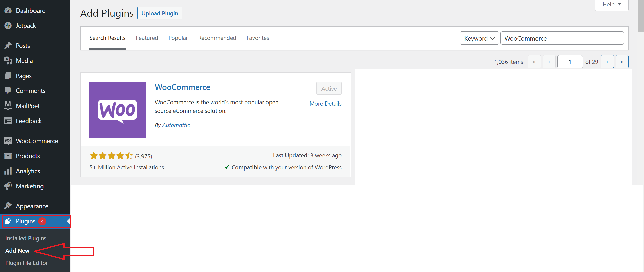The height and width of the screenshot is (272, 644).
Task: Click the page vertical scrollbar
Action: (641, 17)
